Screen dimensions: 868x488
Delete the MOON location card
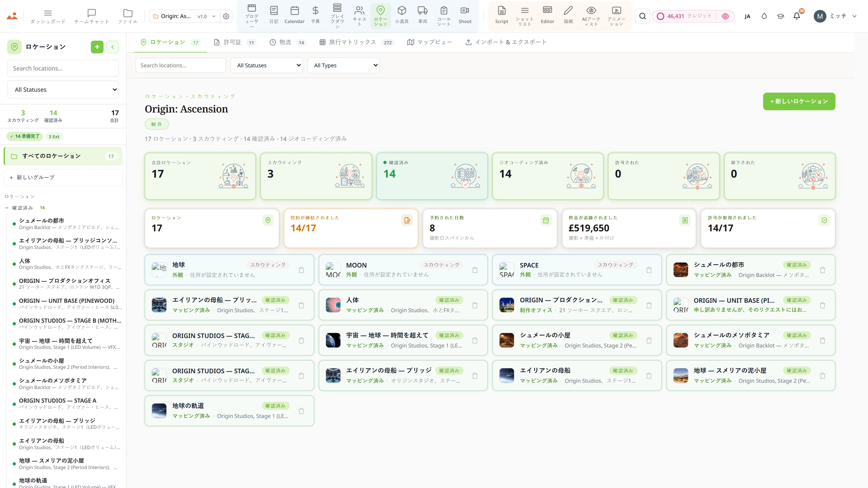tap(475, 270)
